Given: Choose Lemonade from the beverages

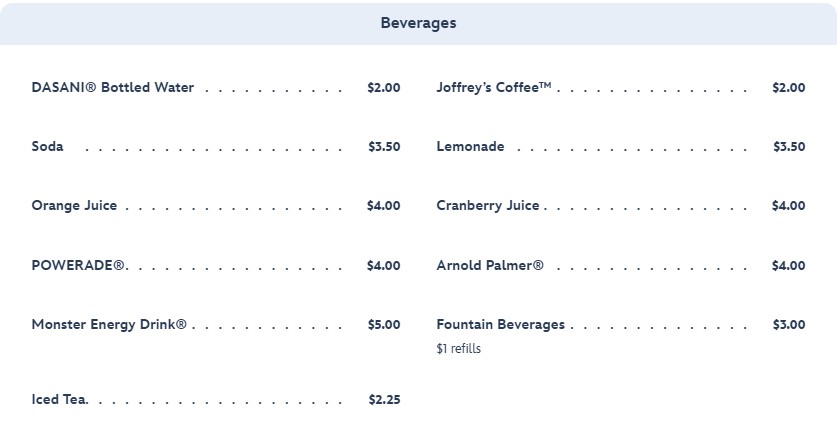Looking at the screenshot, I should point(470,147).
